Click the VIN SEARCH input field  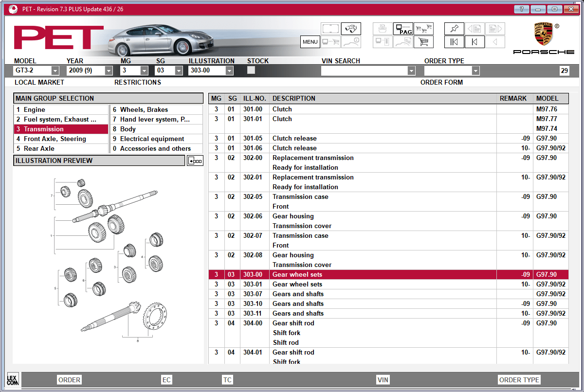[365, 71]
